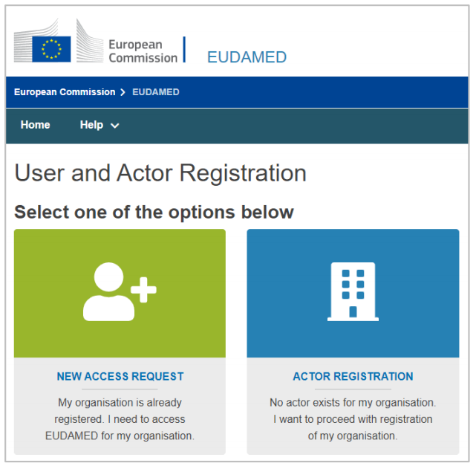Click the European Commission logo text
This screenshot has width=476, height=469.
tap(143, 51)
